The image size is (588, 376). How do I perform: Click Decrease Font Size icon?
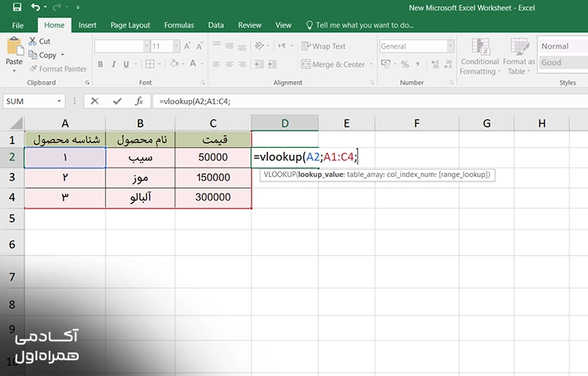coord(200,46)
